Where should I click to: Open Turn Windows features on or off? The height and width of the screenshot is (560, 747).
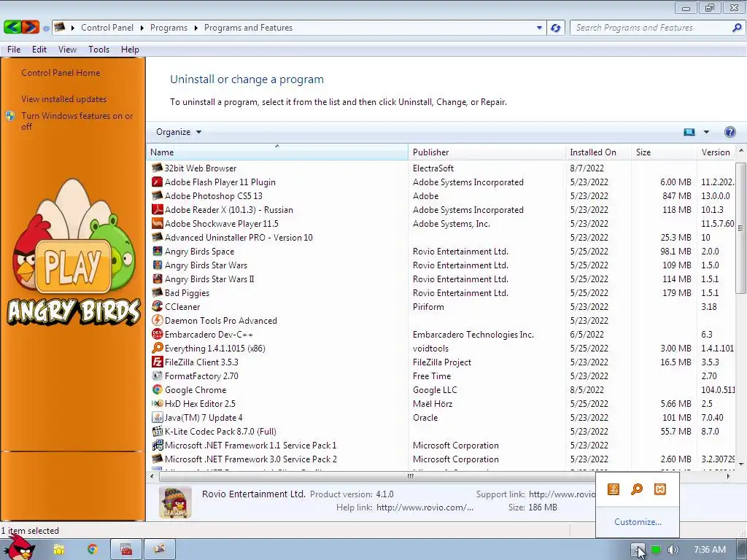click(x=77, y=121)
